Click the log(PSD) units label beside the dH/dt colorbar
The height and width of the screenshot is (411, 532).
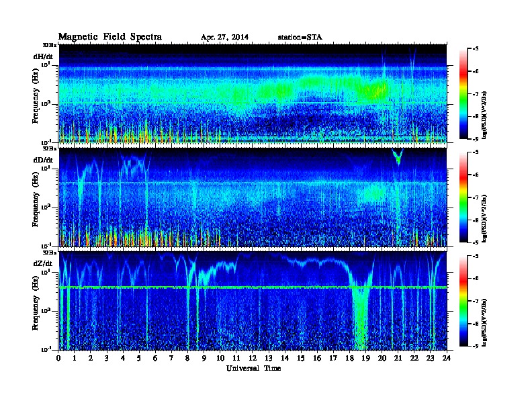click(485, 115)
